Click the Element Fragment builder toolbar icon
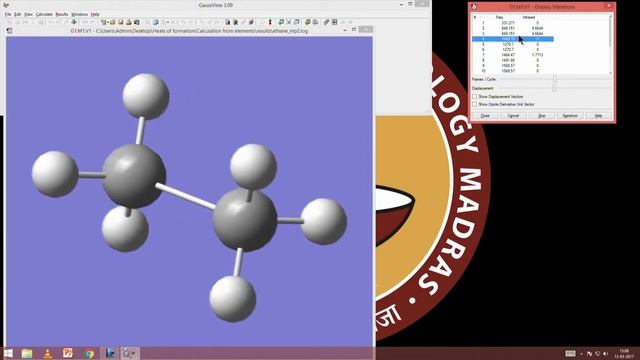The width and height of the screenshot is (640, 360). click(9, 22)
